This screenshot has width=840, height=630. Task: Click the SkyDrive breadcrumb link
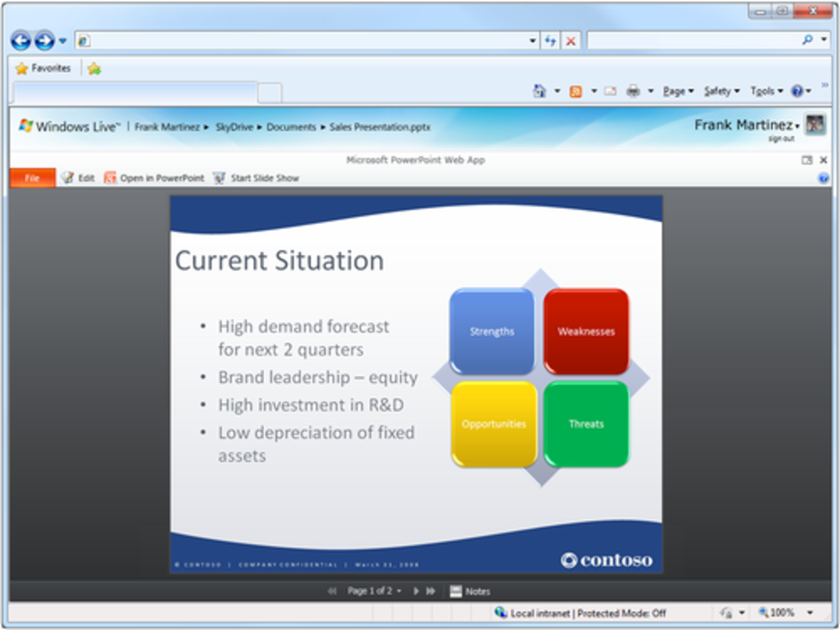tap(235, 127)
